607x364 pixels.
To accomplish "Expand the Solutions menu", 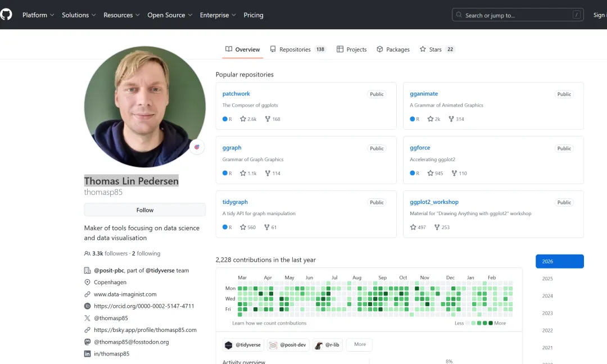I will [79, 15].
